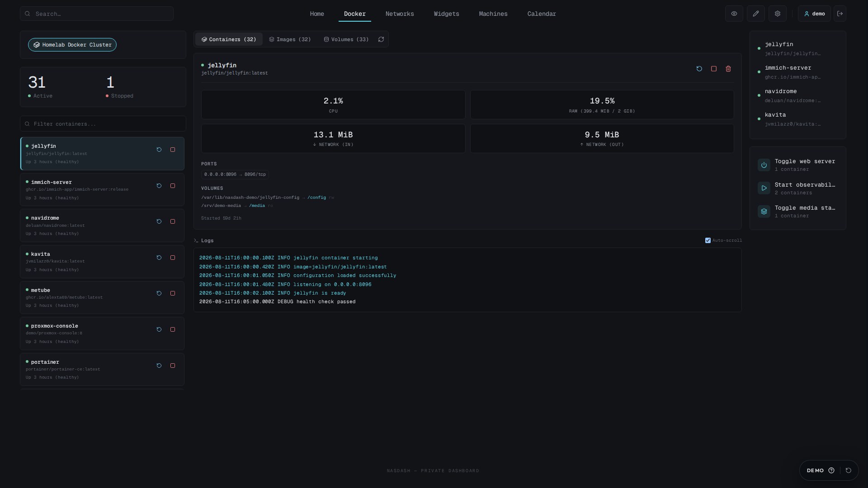Image resolution: width=868 pixels, height=488 pixels.
Task: Run Start observability action
Action: click(797, 188)
